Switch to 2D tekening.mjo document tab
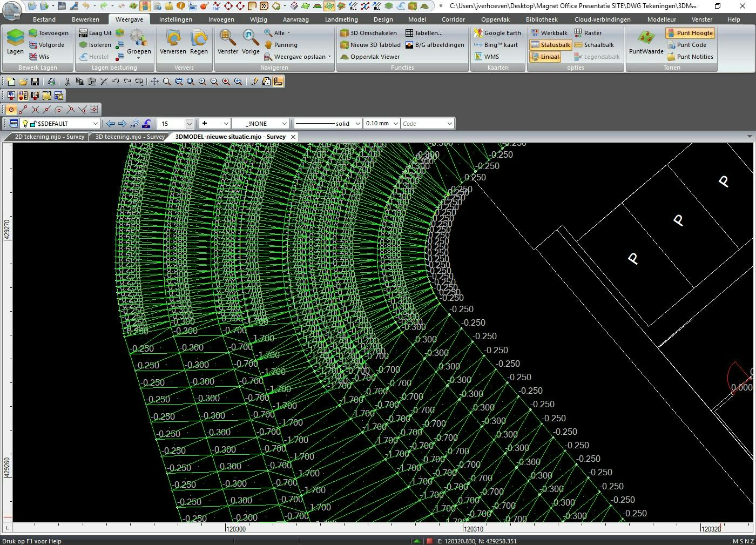 pyautogui.click(x=49, y=137)
